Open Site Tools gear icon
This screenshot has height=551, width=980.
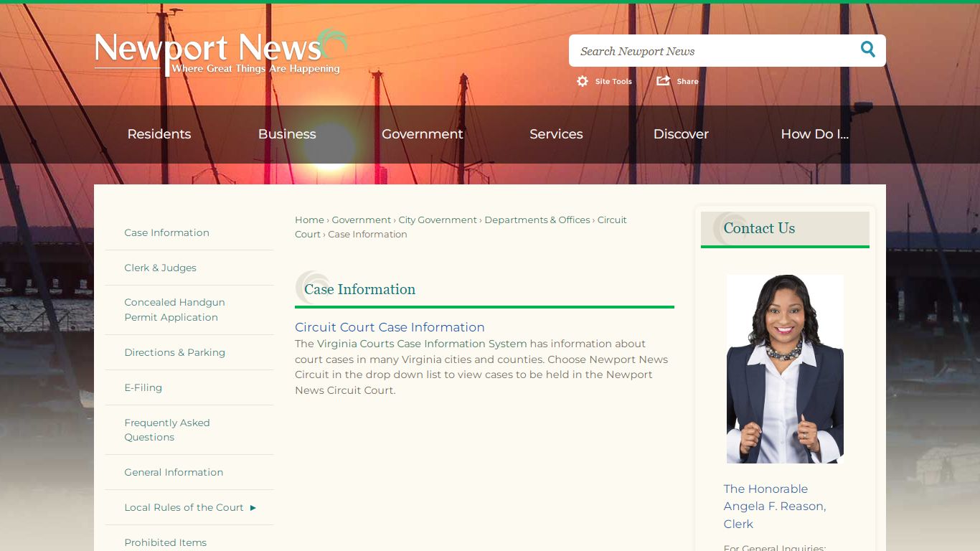pos(583,81)
